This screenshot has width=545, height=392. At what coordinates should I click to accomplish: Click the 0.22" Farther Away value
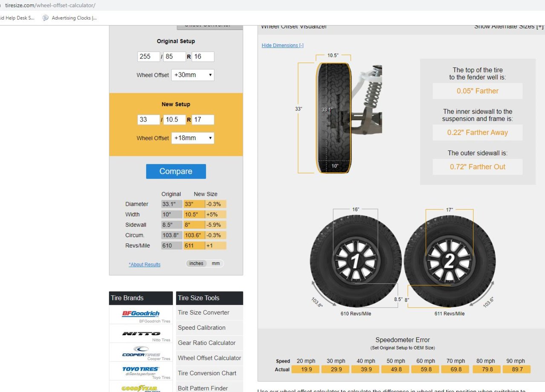pyautogui.click(x=478, y=133)
